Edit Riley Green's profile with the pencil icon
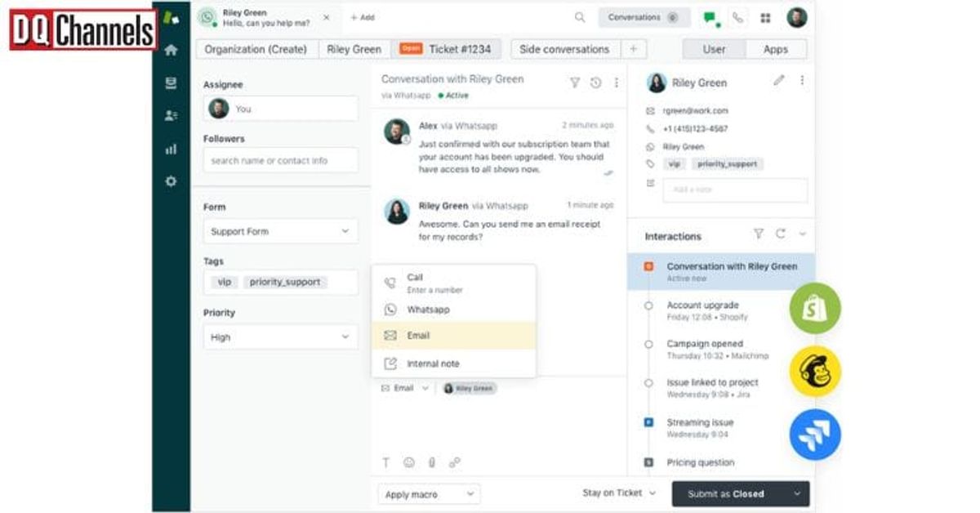The height and width of the screenshot is (513, 980). [778, 81]
